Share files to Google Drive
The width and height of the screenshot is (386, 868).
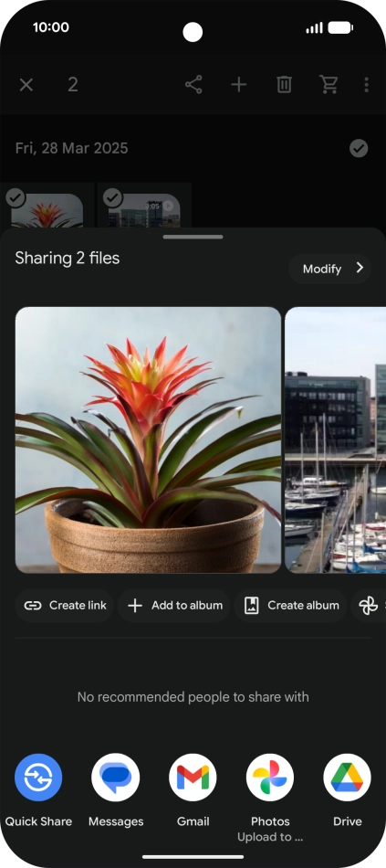coord(348,778)
